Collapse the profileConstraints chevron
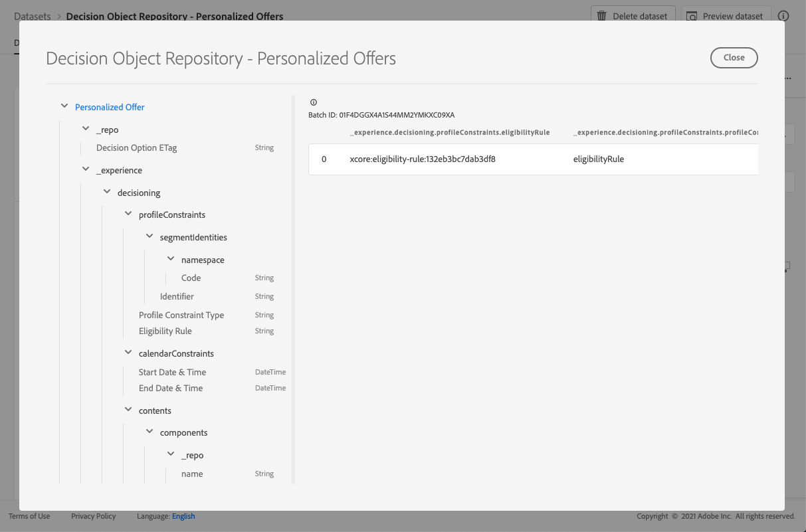The image size is (806, 532). pyautogui.click(x=128, y=215)
